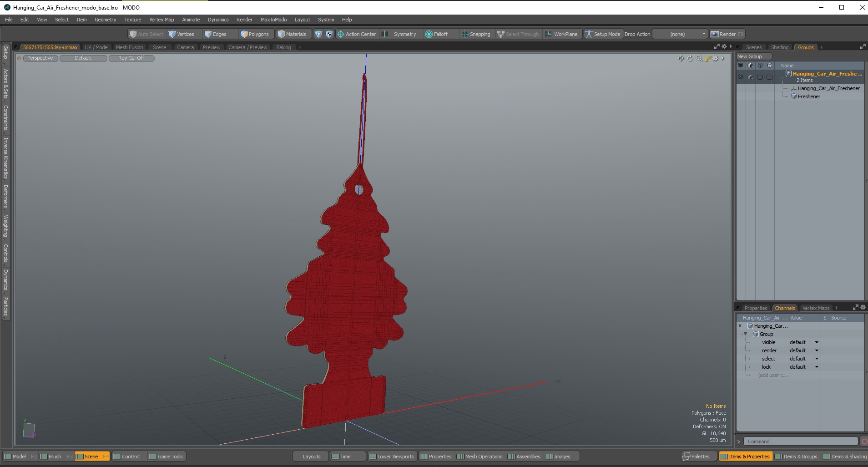This screenshot has height=467, width=868.
Task: Maximize the Groups panel with the expand icon
Action: click(863, 47)
